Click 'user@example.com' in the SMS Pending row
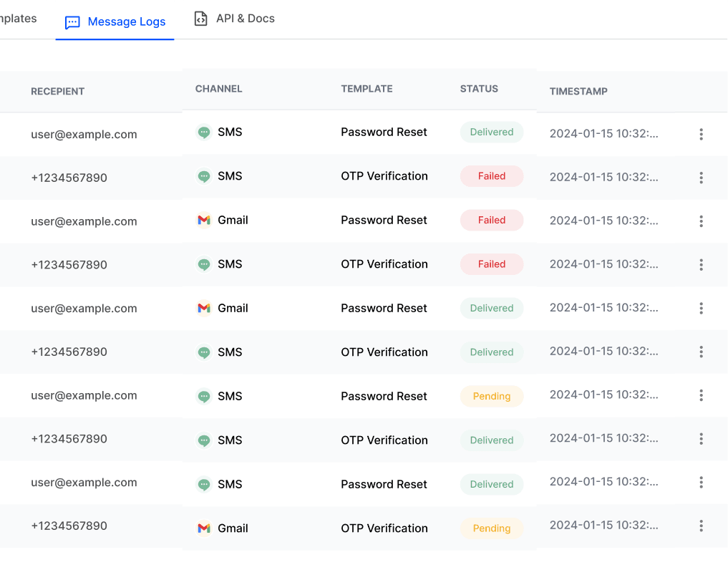 tap(84, 396)
